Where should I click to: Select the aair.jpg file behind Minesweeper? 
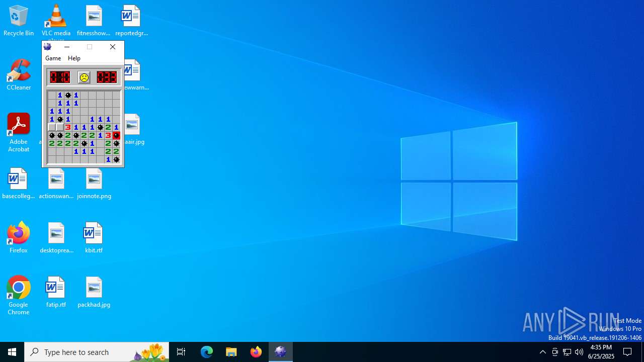click(x=133, y=129)
